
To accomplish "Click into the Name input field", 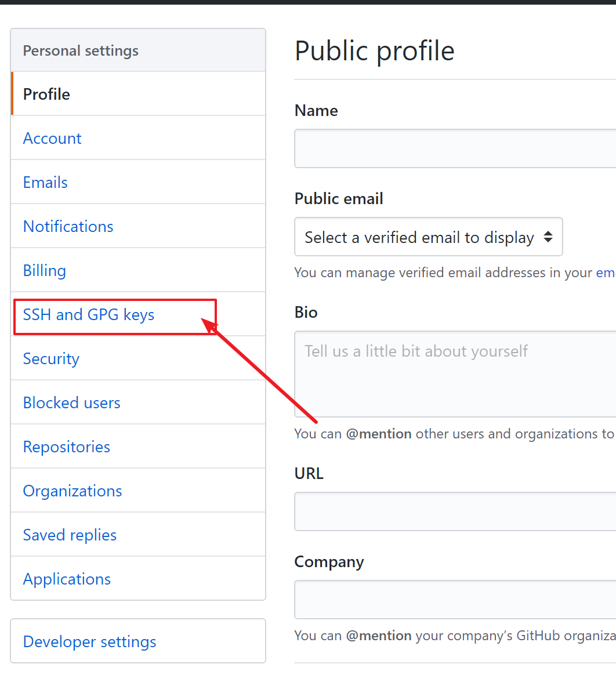I will 455,148.
